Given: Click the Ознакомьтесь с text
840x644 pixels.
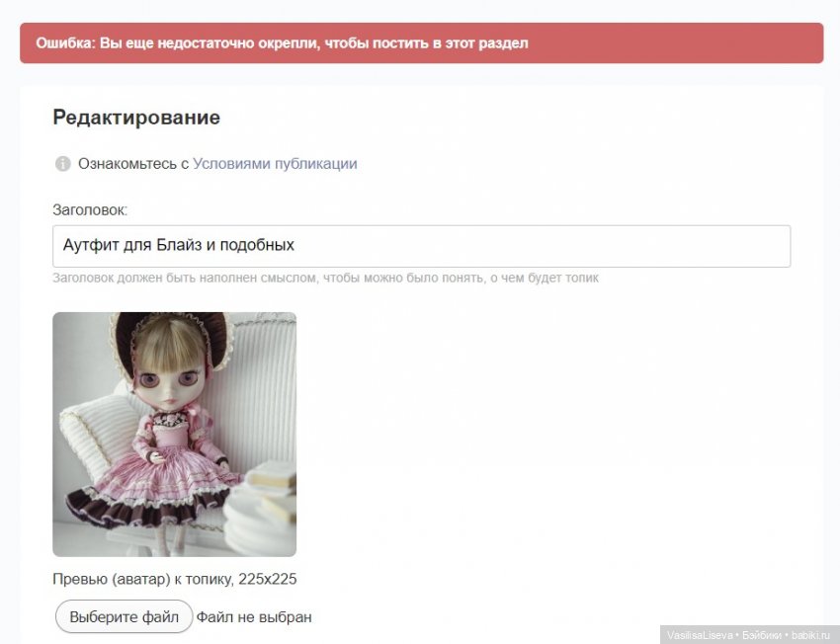Looking at the screenshot, I should tap(133, 164).
